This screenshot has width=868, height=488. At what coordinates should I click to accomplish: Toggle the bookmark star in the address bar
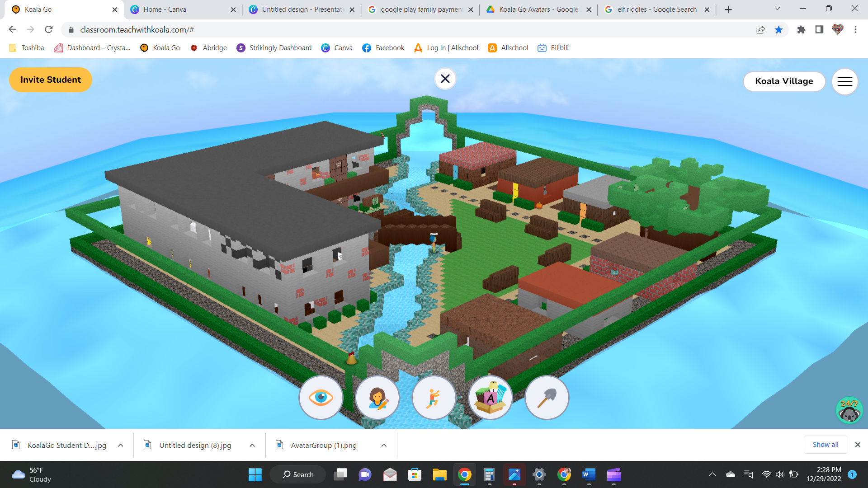(778, 29)
